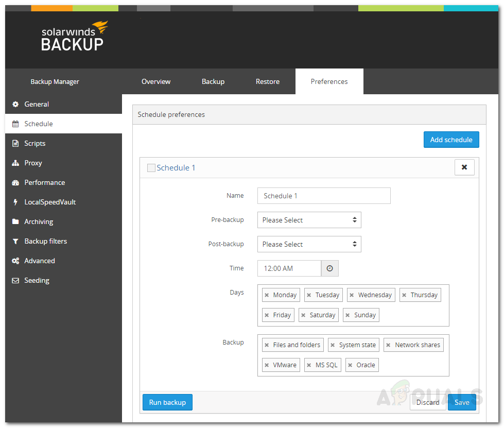Click the SolarWinds Backup logo
The width and height of the screenshot is (504, 428).
[75, 36]
